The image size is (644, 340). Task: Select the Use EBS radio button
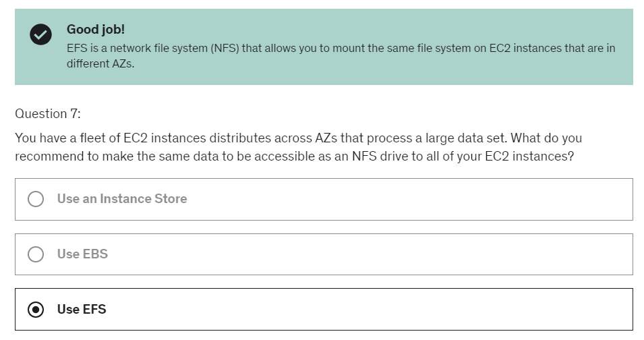click(36, 254)
